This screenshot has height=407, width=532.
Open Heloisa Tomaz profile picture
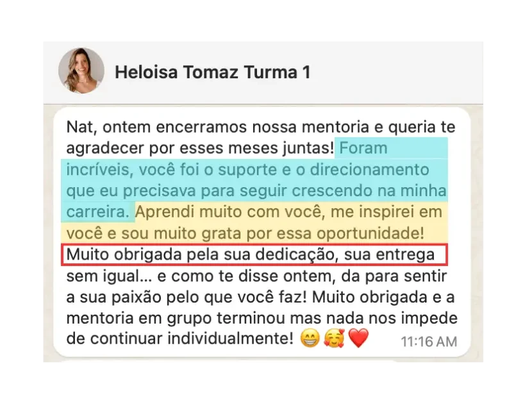click(81, 71)
